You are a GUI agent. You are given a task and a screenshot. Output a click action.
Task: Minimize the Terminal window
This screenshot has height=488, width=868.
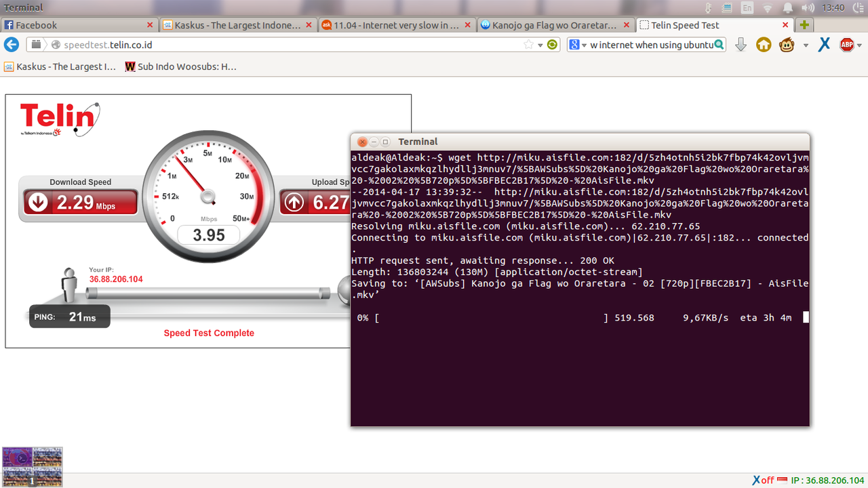[374, 142]
